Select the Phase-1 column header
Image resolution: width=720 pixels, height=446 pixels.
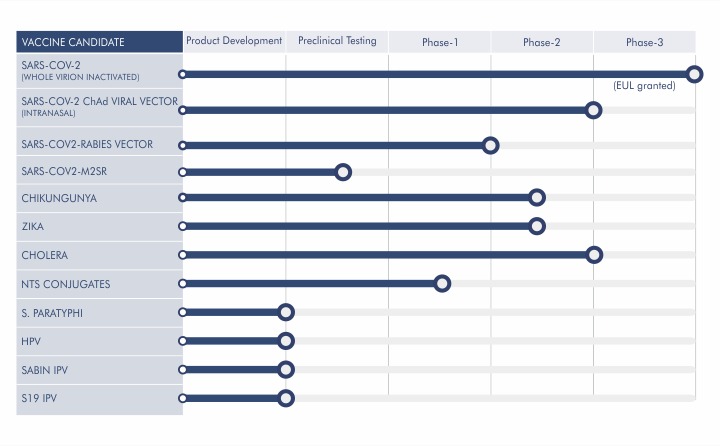439,42
